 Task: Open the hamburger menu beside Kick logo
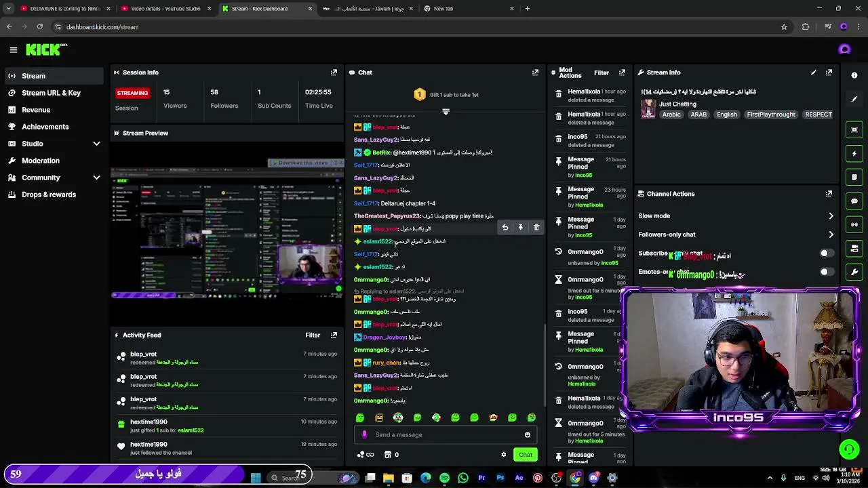point(13,49)
